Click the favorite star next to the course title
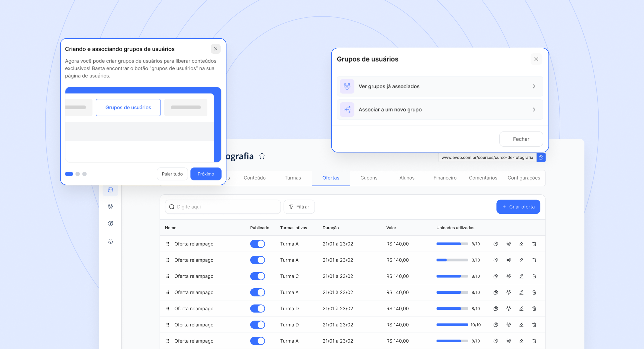This screenshot has height=349, width=644. (262, 156)
